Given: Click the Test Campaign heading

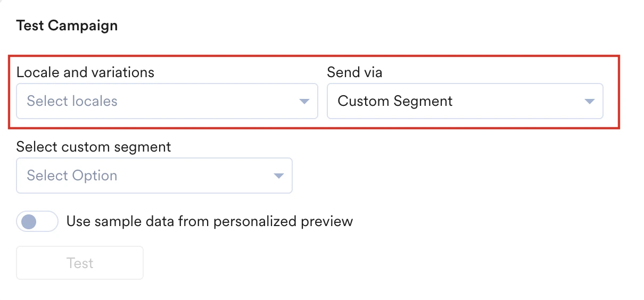Looking at the screenshot, I should [x=67, y=26].
